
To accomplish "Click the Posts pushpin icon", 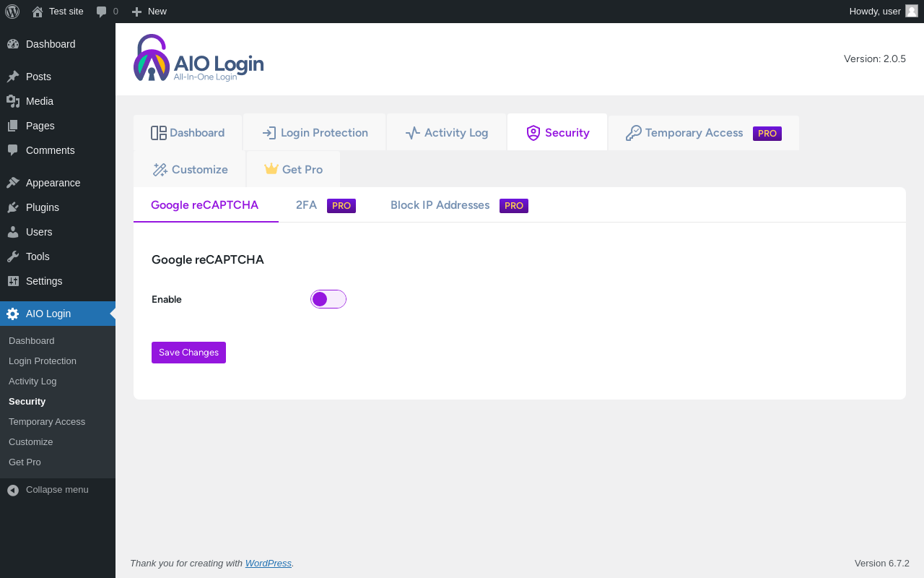I will 13,77.
